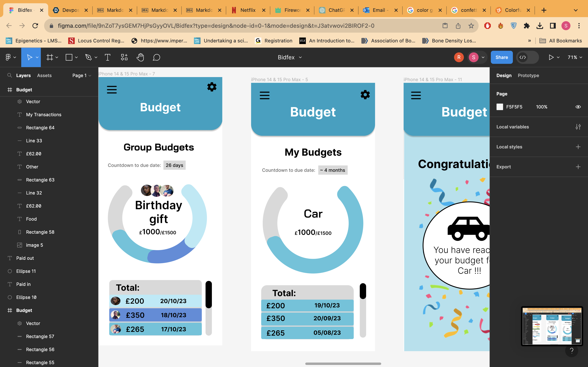Select the Pen tool

click(x=88, y=57)
